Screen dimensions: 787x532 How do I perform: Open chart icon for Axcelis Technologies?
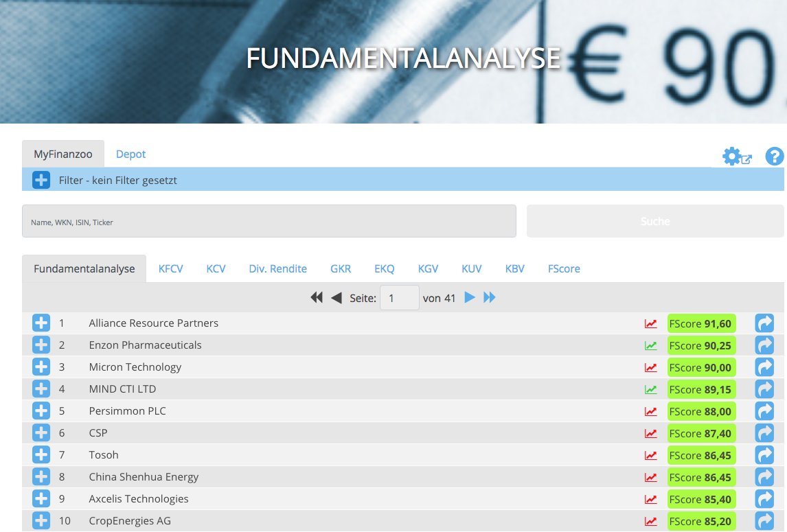click(650, 499)
